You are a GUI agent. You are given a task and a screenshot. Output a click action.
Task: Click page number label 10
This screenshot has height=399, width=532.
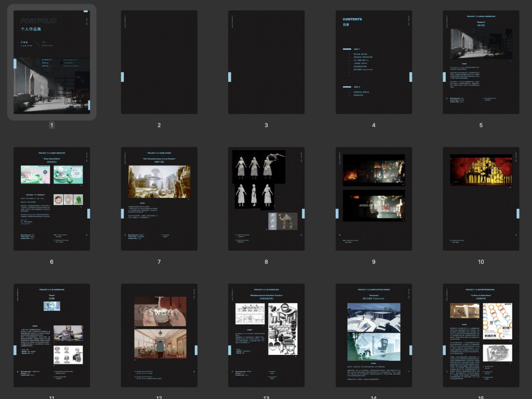point(481,262)
